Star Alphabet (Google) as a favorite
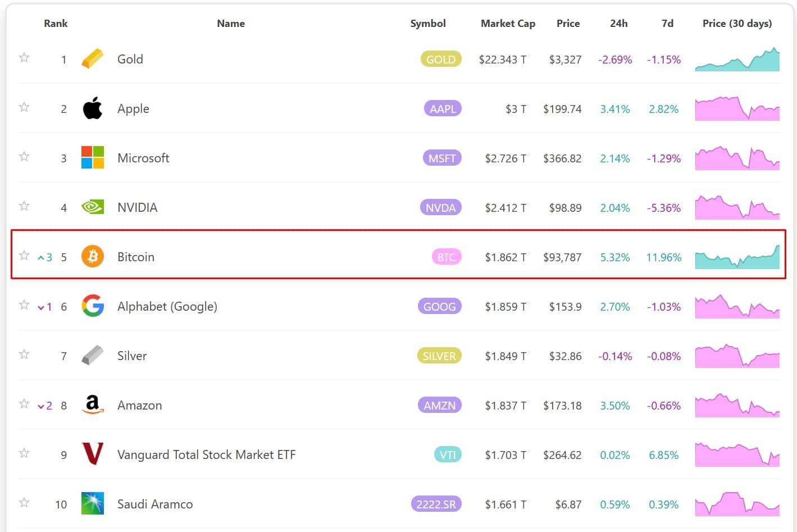Image resolution: width=797 pixels, height=532 pixels. coord(24,305)
